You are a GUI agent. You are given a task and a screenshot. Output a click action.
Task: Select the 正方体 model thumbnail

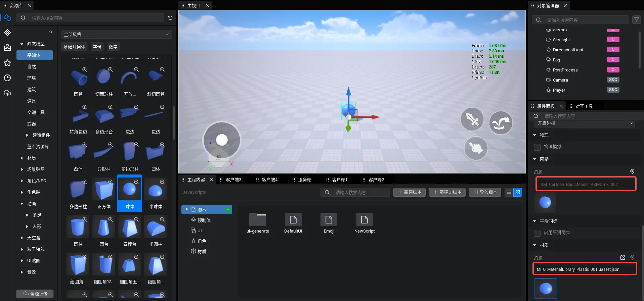coord(104,194)
